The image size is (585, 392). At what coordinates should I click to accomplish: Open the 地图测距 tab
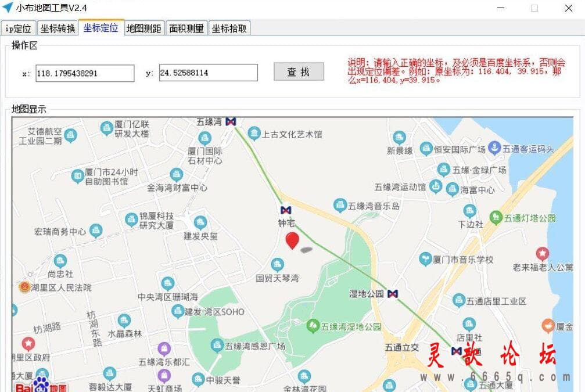[143, 28]
